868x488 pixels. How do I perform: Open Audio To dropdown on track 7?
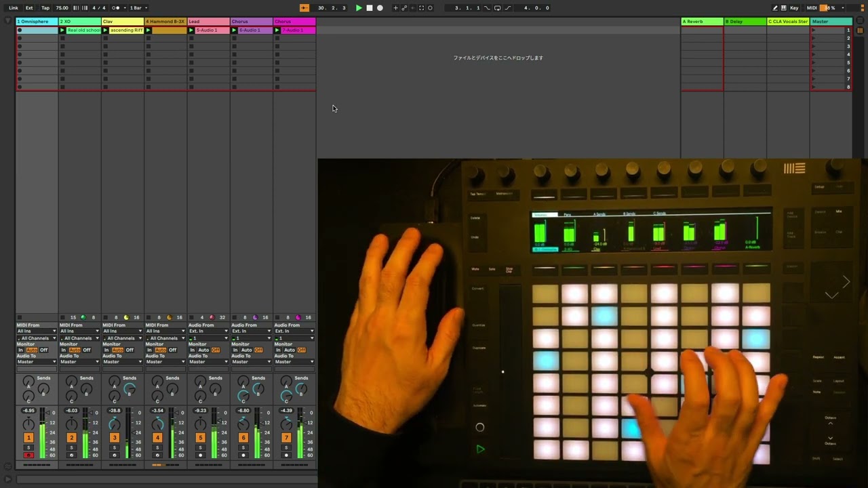(294, 362)
